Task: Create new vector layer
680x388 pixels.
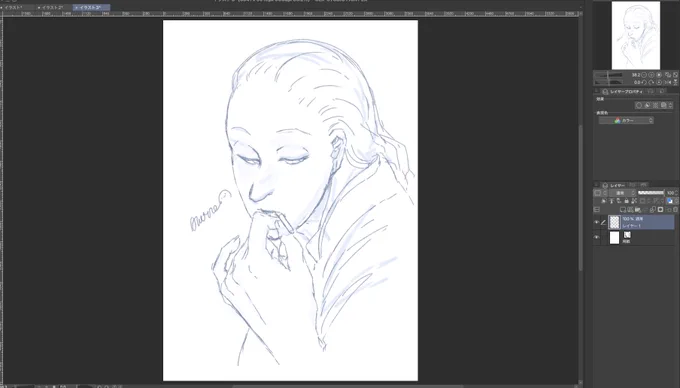Action: pos(630,209)
